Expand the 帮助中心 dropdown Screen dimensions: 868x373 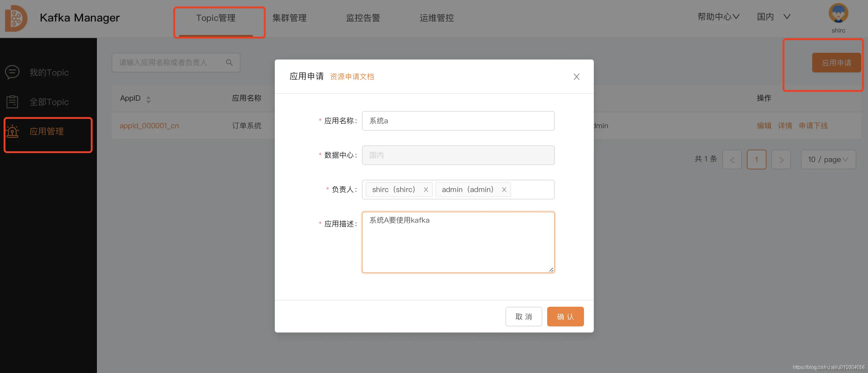coord(718,17)
